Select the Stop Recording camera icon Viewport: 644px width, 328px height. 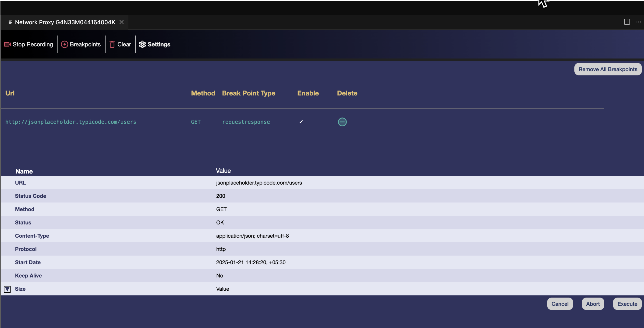tap(7, 44)
